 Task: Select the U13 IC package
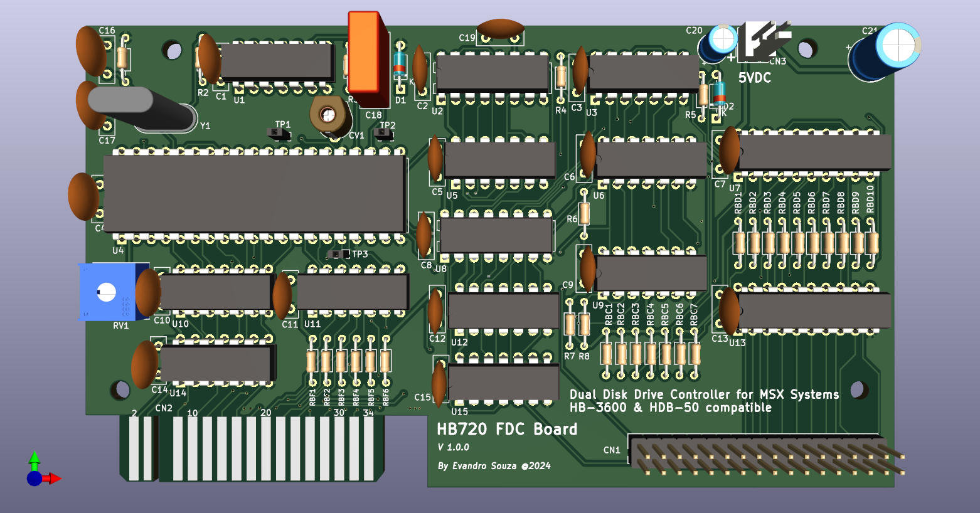coord(814,310)
